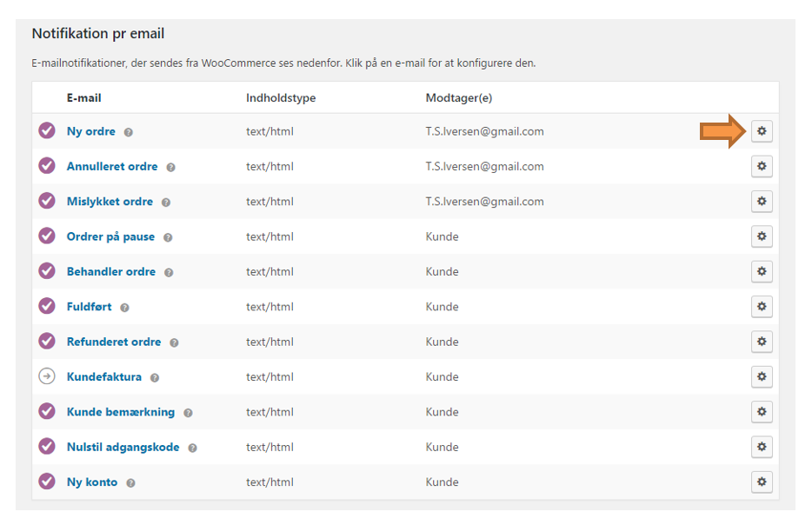Open the Kunde bemærkning email link
The height and width of the screenshot is (525, 812).
121,412
